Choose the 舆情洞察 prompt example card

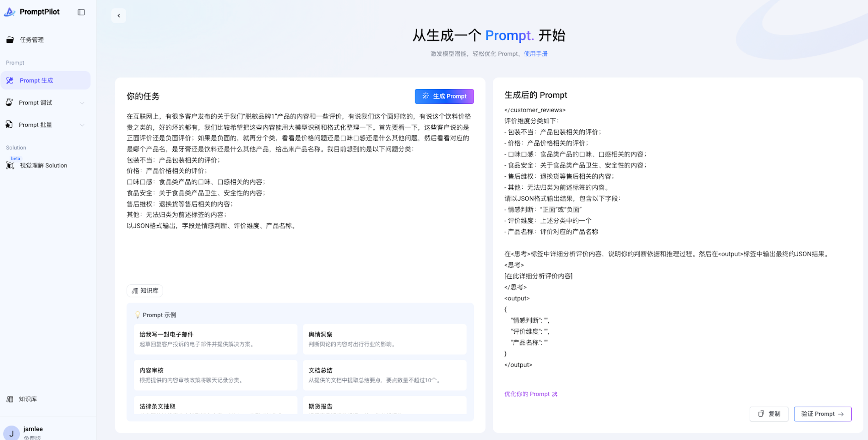pyautogui.click(x=384, y=339)
